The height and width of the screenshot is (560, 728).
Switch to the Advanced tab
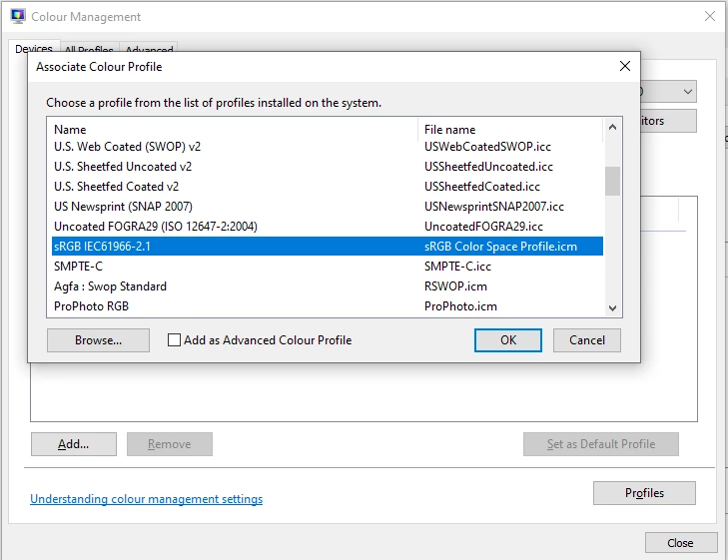point(149,49)
